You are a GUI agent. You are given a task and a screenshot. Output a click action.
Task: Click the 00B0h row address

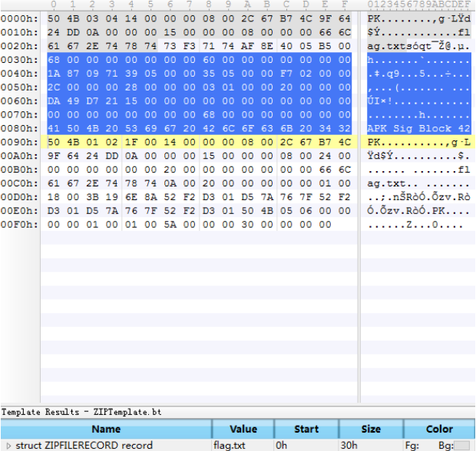pyautogui.click(x=19, y=170)
